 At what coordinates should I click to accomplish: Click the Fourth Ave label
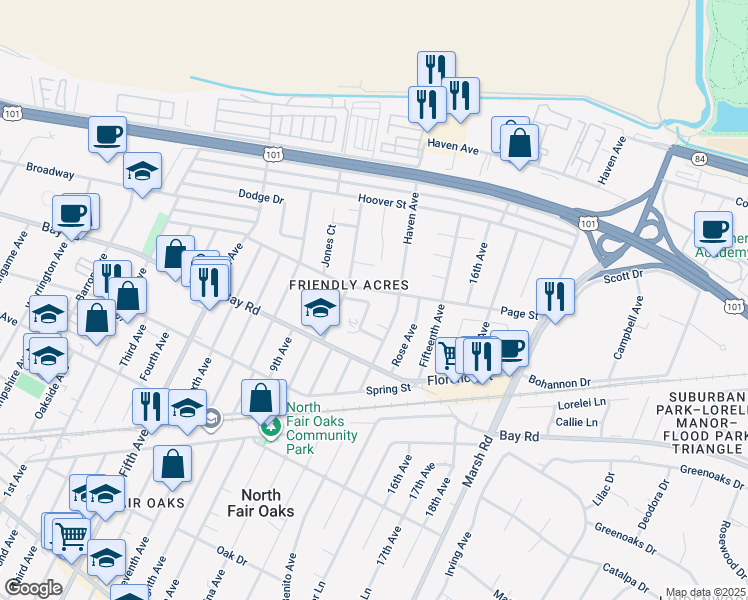pyautogui.click(x=154, y=357)
